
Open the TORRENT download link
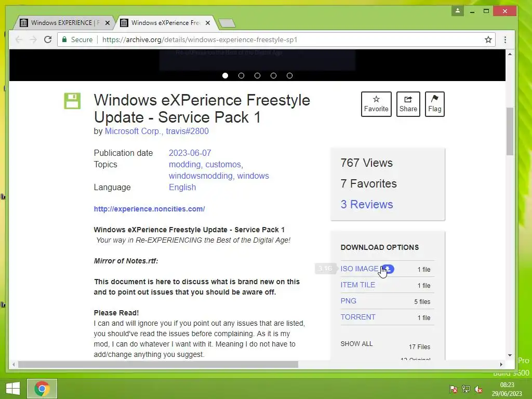(358, 317)
